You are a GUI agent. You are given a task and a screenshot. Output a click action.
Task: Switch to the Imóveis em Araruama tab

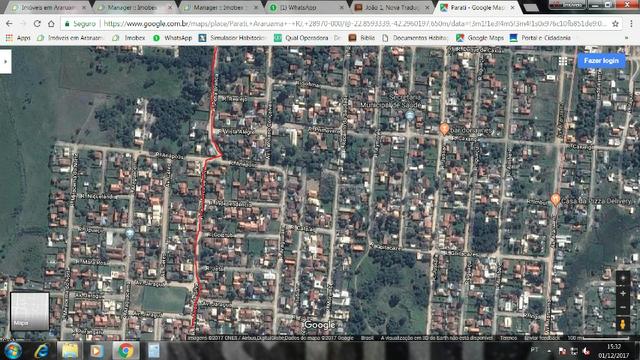coord(48,7)
